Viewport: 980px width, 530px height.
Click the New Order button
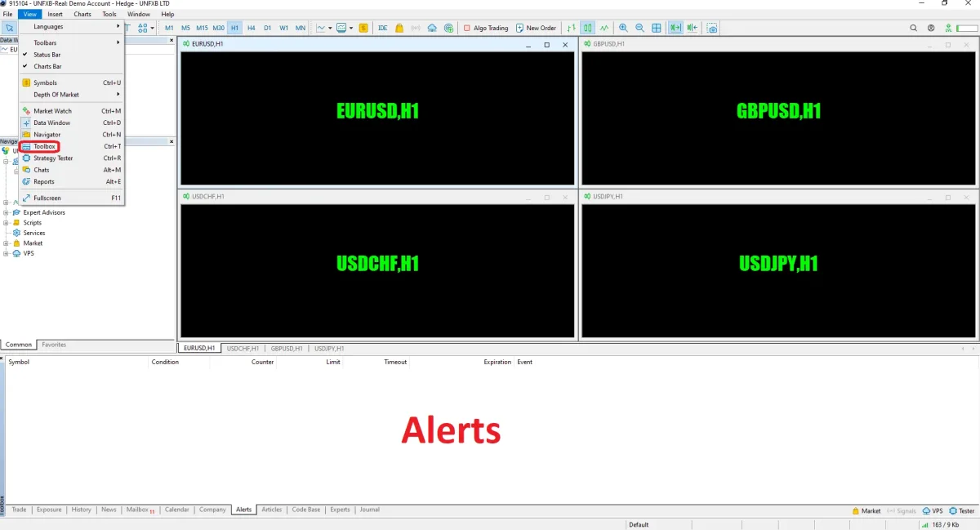536,28
